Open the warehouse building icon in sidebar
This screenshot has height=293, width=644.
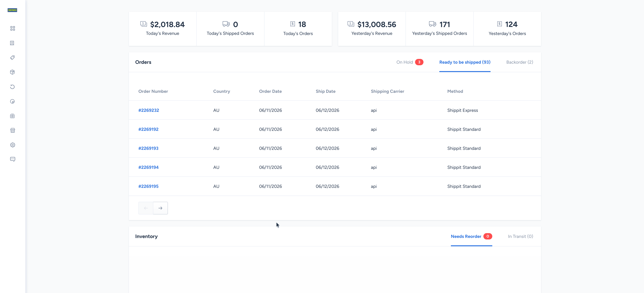coord(13,116)
